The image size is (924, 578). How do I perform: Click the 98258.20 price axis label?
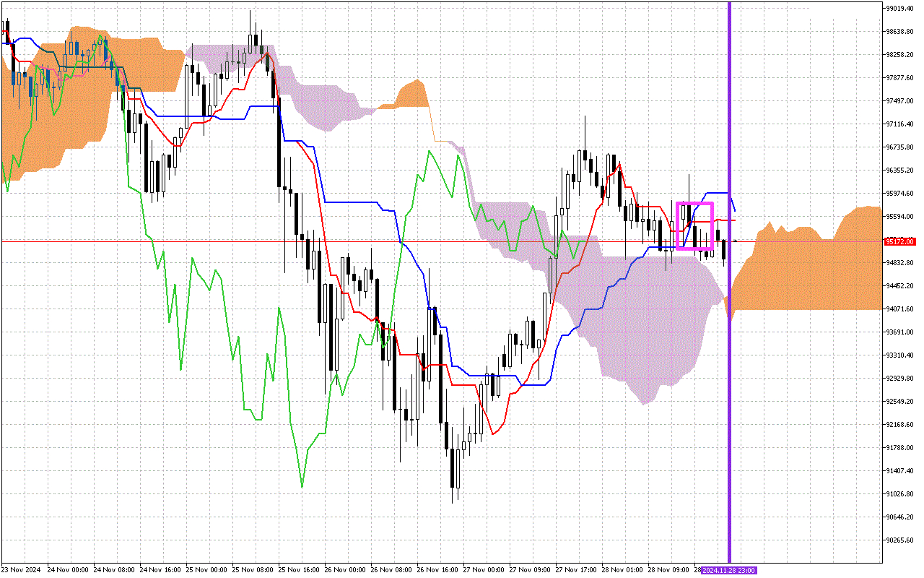point(901,55)
